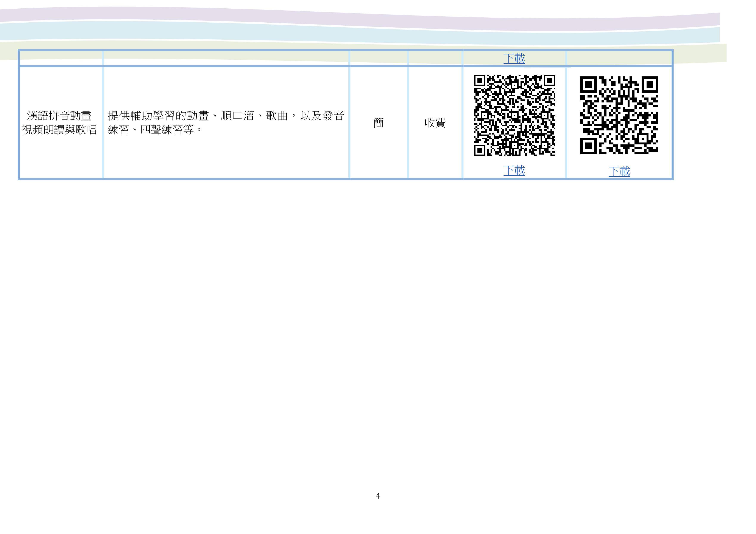The height and width of the screenshot is (534, 756).
Task: Open the 下載 link under the dense QR code
Action: [514, 170]
